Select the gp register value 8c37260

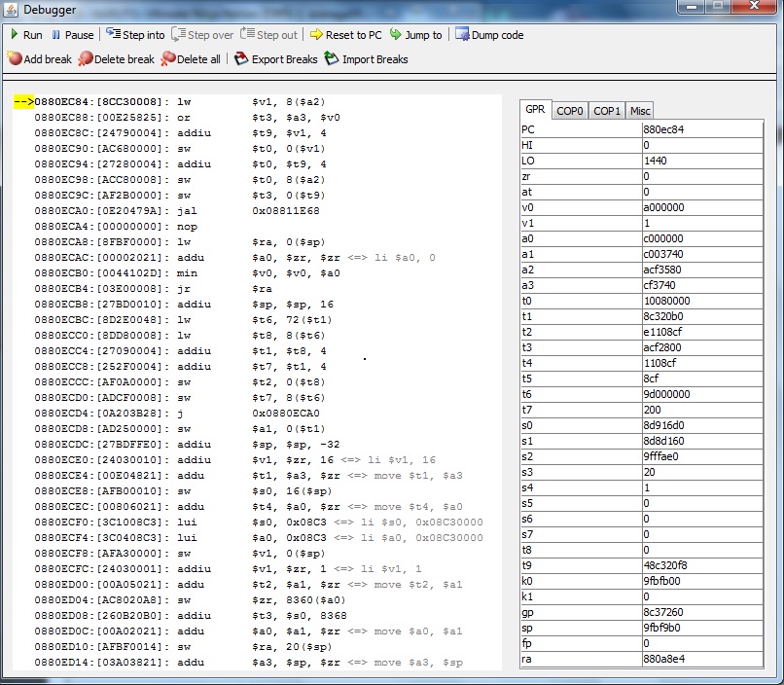pos(702,612)
